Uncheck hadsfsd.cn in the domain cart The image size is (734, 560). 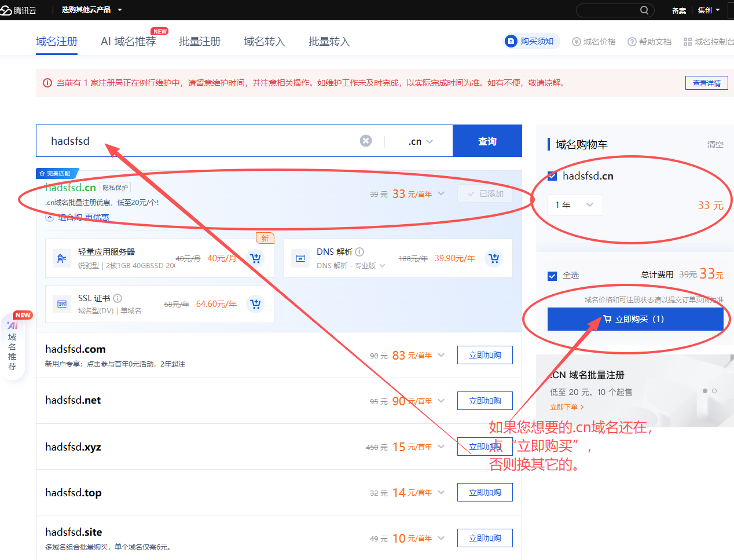[552, 176]
